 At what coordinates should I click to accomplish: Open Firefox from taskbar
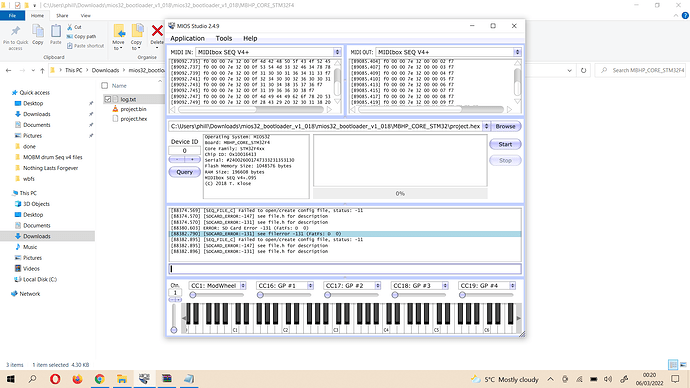click(77, 379)
